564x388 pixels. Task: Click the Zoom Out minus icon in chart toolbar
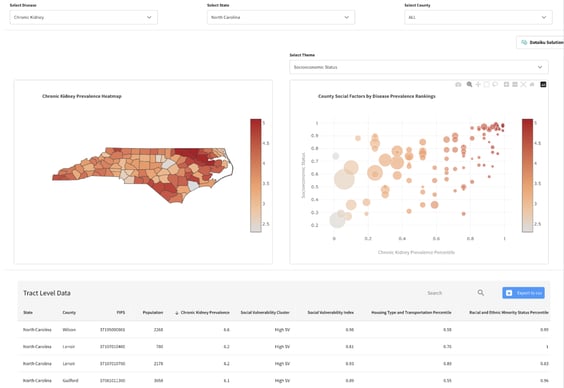coord(515,85)
